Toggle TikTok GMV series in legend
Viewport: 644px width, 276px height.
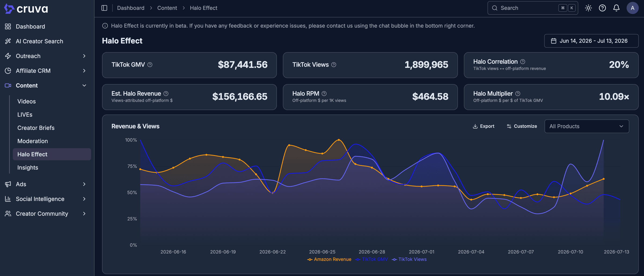point(371,259)
